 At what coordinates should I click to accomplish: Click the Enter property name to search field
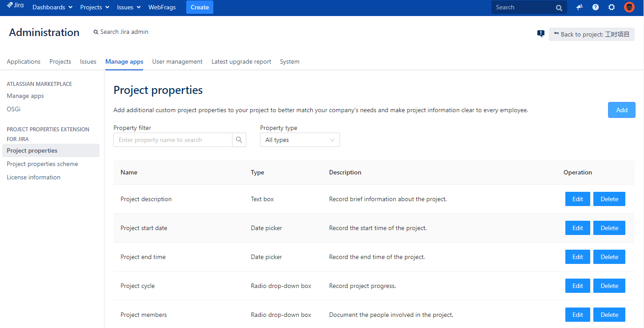click(x=173, y=140)
